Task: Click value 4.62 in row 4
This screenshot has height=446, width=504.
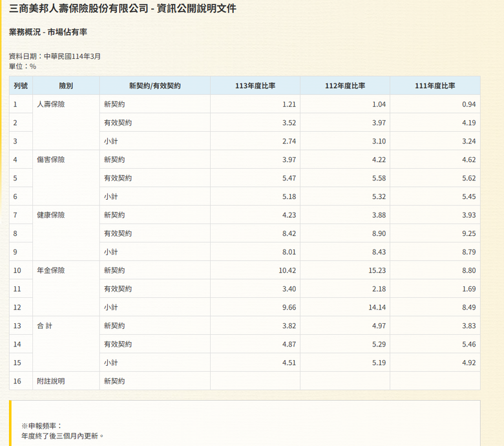Action: tap(469, 160)
